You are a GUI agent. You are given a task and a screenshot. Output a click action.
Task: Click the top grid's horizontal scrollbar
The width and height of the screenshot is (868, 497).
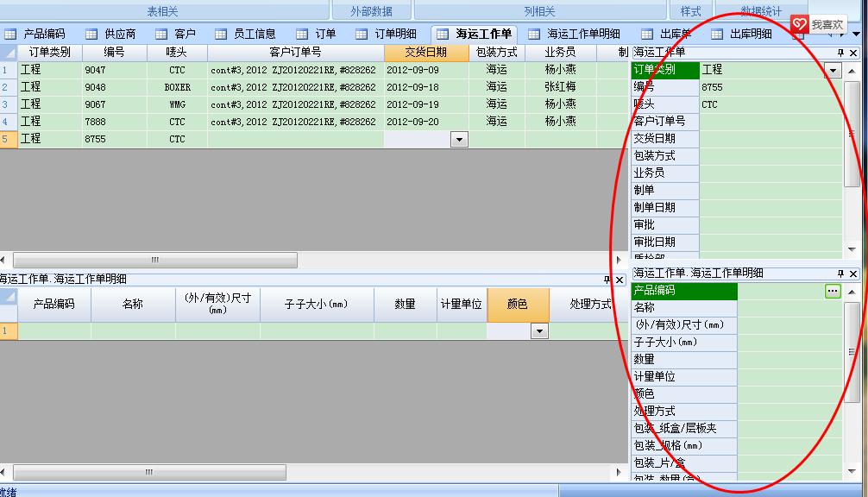click(x=155, y=260)
